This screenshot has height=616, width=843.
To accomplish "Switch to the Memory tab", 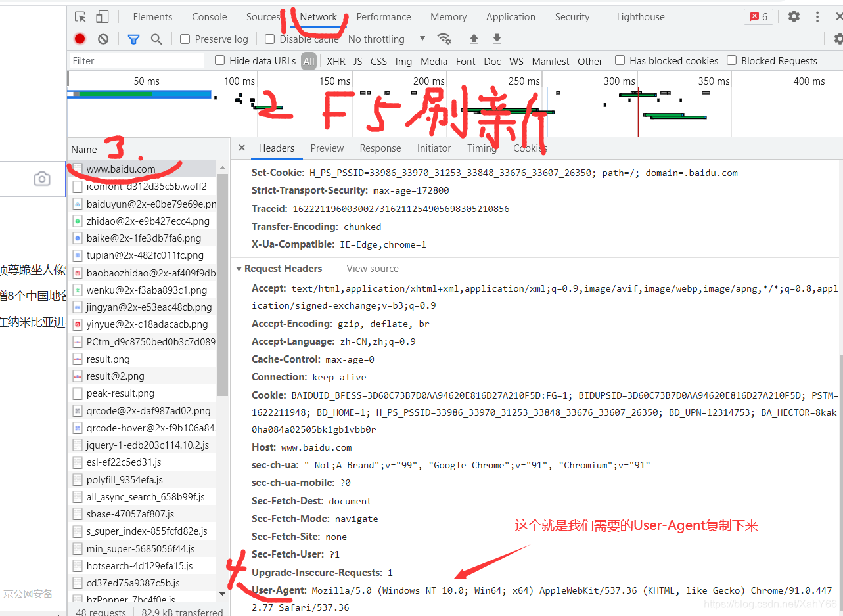I will 449,17.
